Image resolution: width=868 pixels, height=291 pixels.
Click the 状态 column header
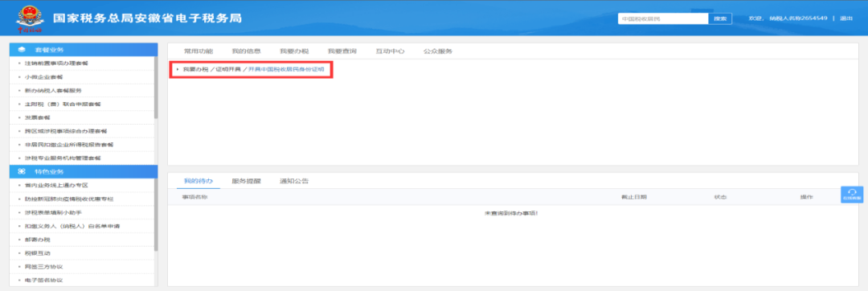coord(720,197)
